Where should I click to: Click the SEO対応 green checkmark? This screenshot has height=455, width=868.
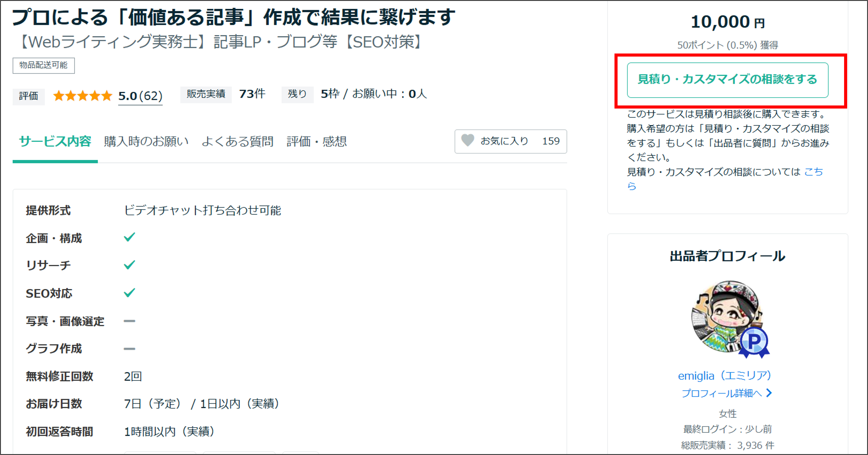129,293
